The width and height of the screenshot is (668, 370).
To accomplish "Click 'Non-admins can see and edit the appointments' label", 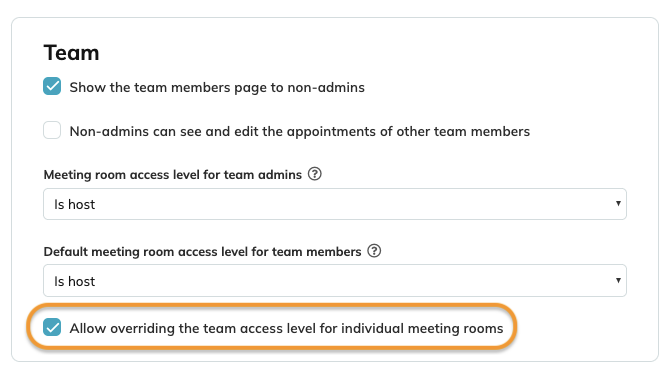I will click(x=299, y=131).
